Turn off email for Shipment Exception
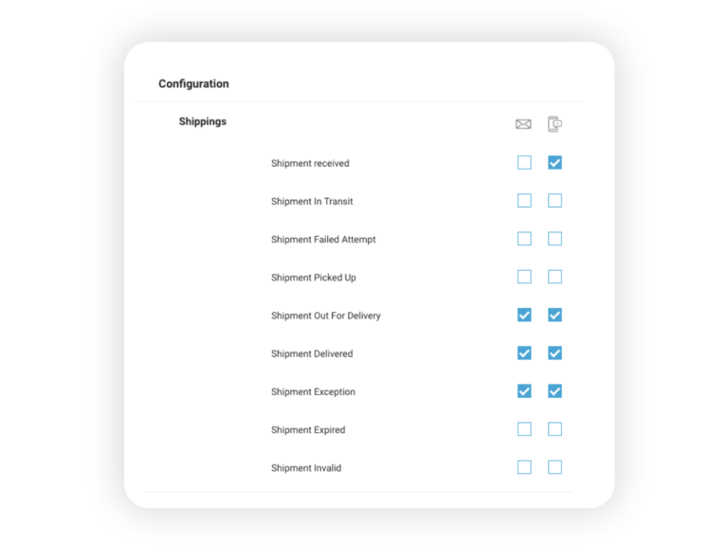 [524, 391]
